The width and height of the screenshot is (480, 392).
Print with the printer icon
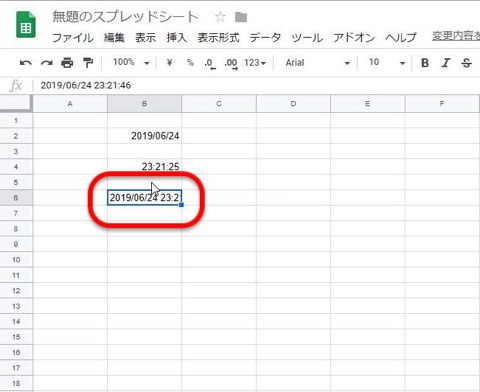pos(67,63)
